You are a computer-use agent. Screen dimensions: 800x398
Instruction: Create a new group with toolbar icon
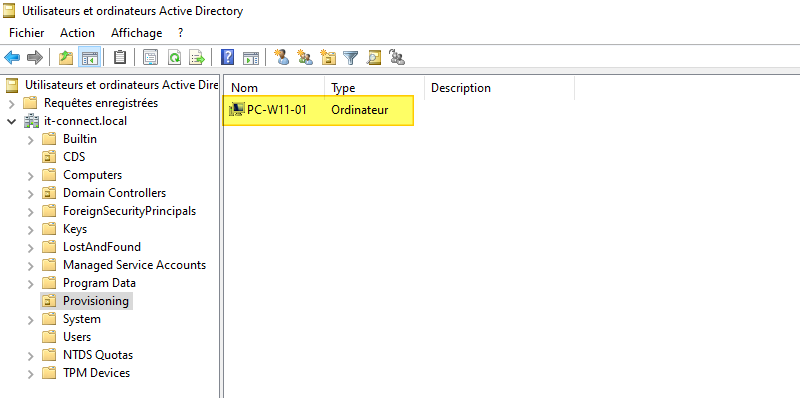pos(305,57)
